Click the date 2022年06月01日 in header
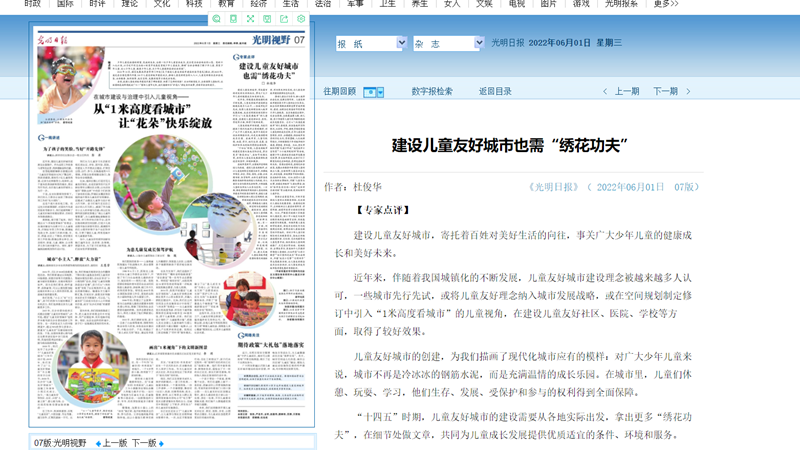The image size is (800, 450). click(560, 43)
